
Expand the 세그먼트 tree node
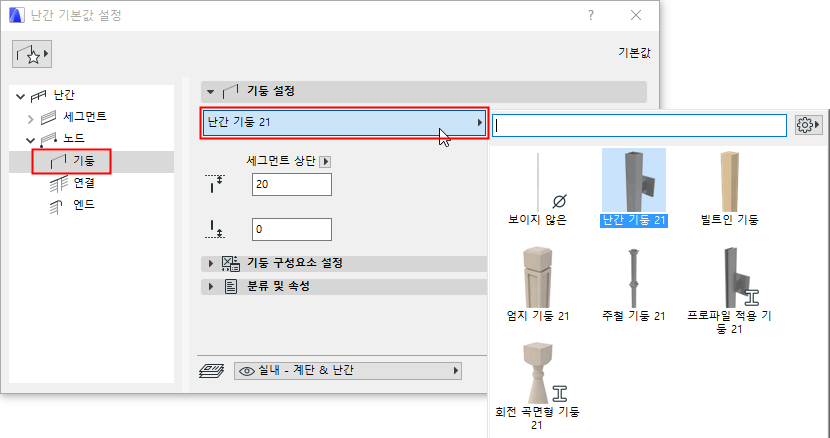click(x=31, y=119)
